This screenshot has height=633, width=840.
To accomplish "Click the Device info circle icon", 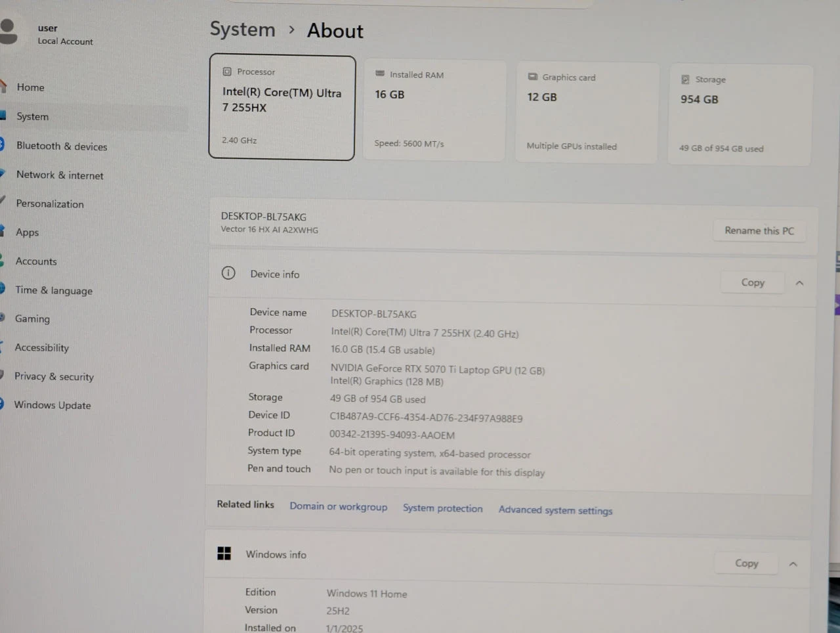I will pyautogui.click(x=228, y=273).
